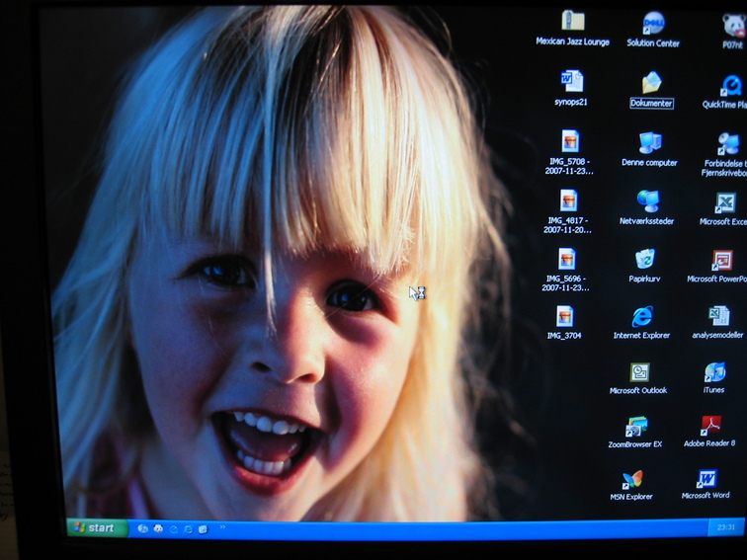The image size is (747, 560).
Task: Select the Mexican Jazz Lounge zipped folder
Action: point(572,22)
